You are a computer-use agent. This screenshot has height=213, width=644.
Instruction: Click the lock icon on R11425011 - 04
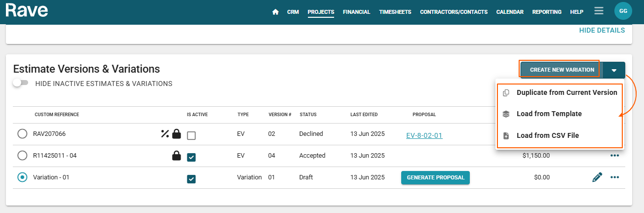[176, 156]
